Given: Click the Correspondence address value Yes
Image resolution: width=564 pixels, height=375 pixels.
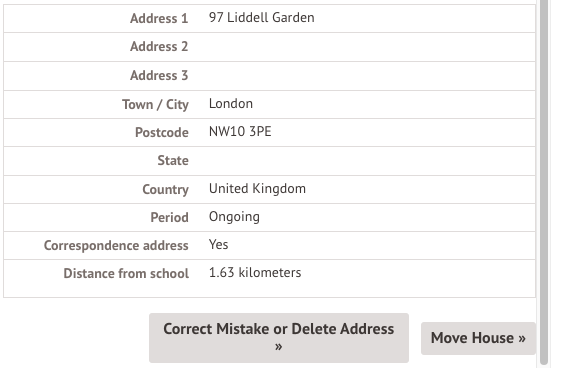Looking at the screenshot, I should coord(218,244).
